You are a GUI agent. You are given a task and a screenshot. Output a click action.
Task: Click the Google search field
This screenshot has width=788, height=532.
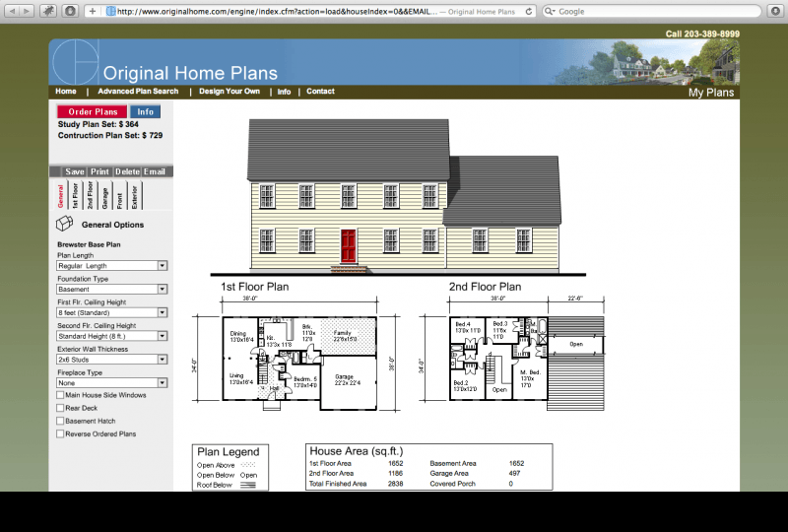(652, 11)
